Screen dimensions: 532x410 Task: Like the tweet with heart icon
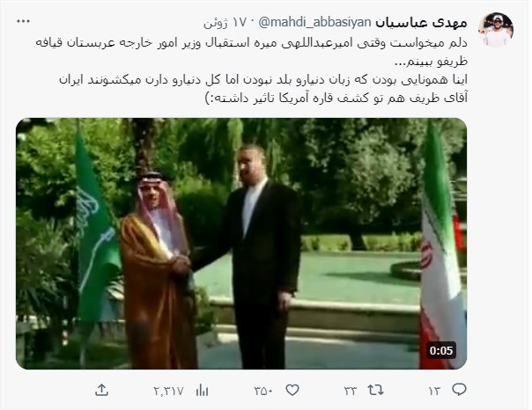point(292,391)
